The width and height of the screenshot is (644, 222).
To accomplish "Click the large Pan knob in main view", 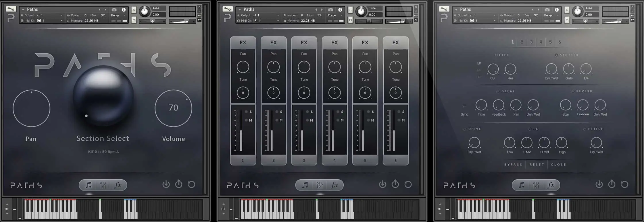I will (31, 108).
